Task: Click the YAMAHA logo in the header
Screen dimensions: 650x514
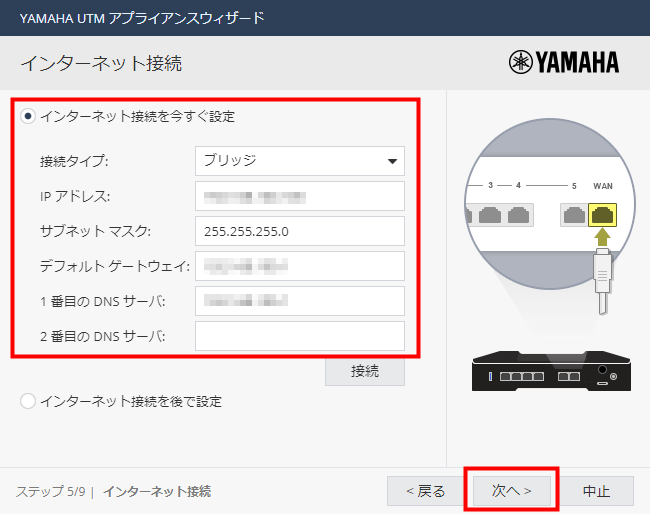Action: (x=564, y=63)
